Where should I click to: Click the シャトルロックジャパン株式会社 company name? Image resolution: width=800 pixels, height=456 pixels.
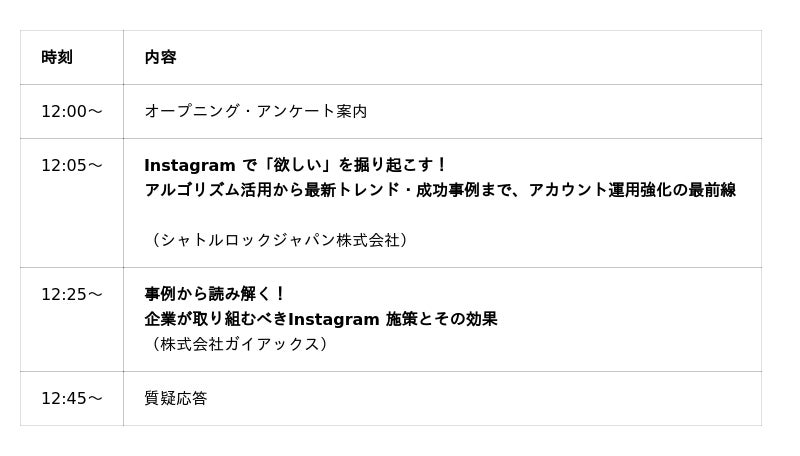coord(278,240)
